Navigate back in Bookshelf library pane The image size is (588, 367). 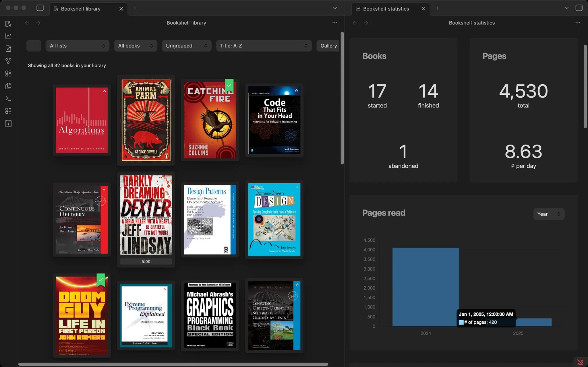(x=27, y=23)
